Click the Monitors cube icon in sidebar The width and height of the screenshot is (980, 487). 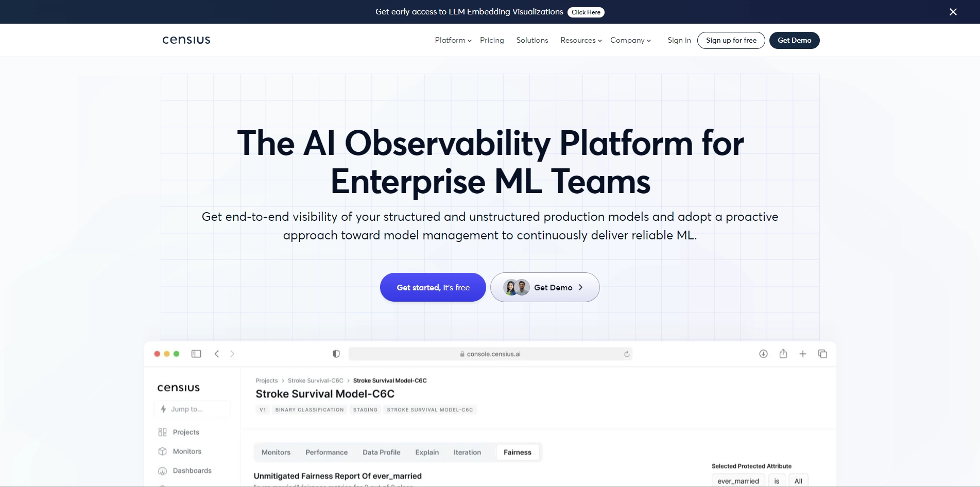point(163,451)
